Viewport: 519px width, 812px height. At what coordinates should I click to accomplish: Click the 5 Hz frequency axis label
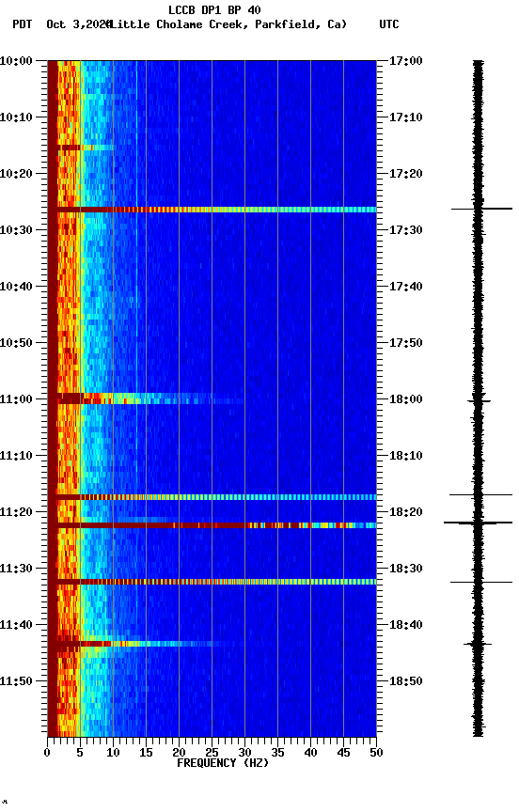click(80, 753)
